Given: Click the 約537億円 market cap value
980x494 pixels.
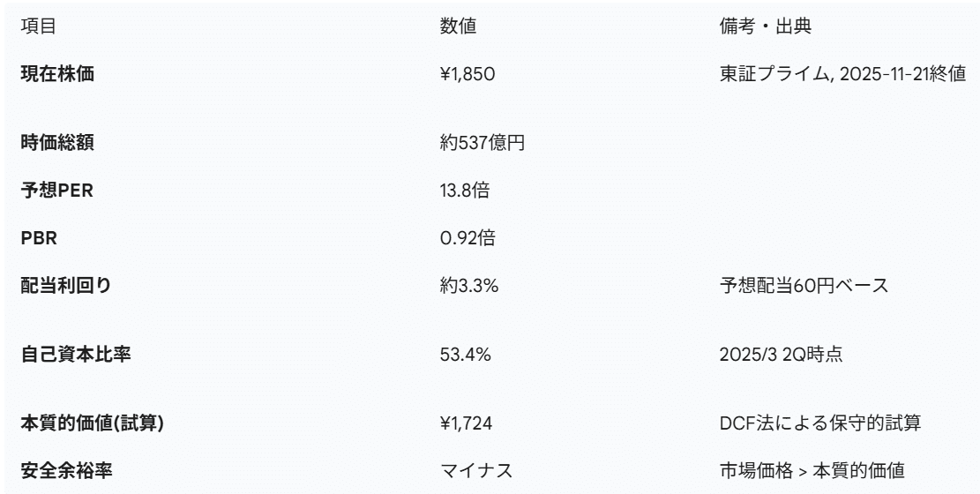Looking at the screenshot, I should coord(483,142).
